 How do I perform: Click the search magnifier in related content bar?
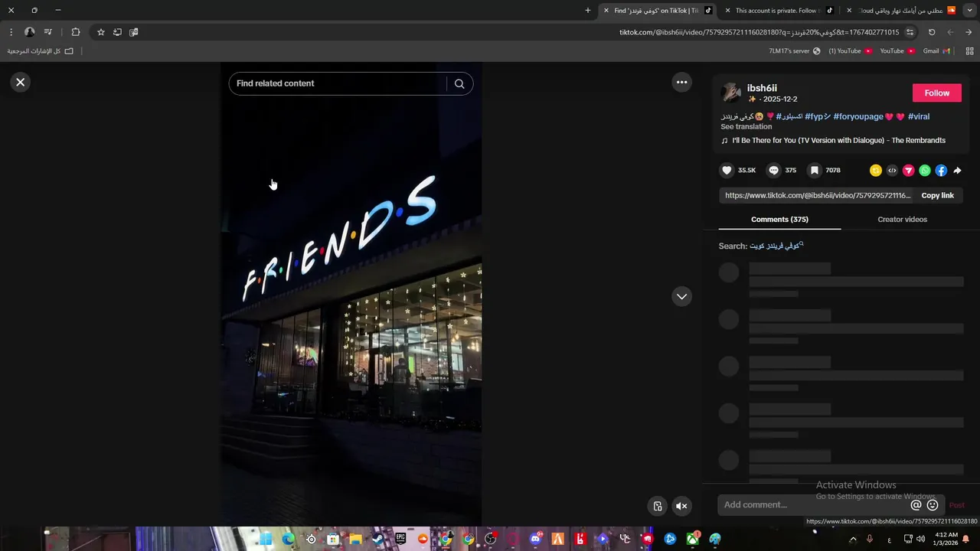click(459, 83)
